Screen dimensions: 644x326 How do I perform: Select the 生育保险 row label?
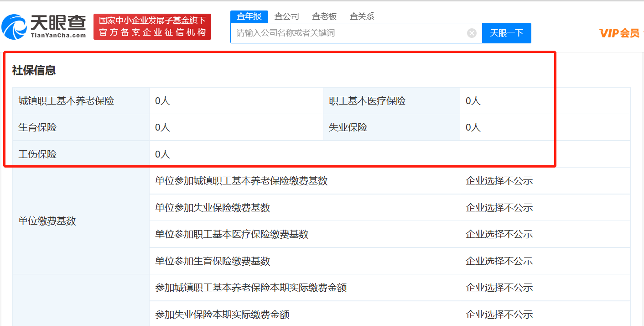tap(37, 127)
